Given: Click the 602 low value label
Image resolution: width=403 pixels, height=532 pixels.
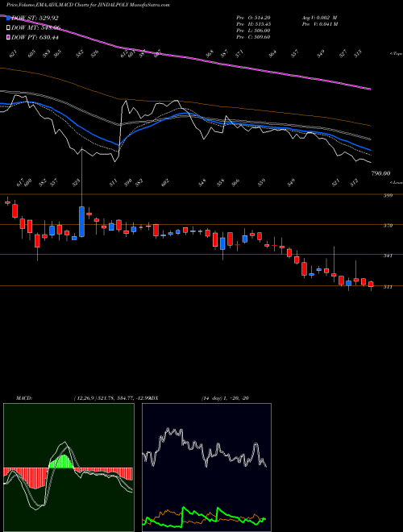Looking at the screenshot, I should pos(165,182).
